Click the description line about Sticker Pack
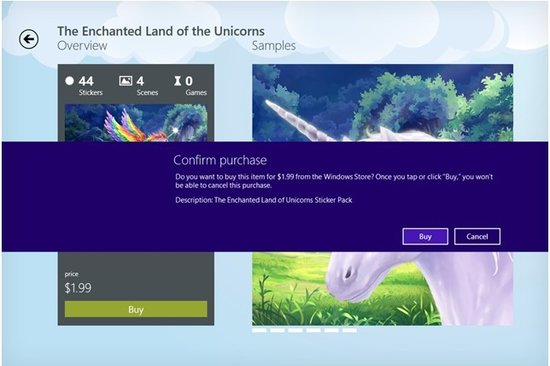Viewport: 550px width, 366px height. [263, 200]
